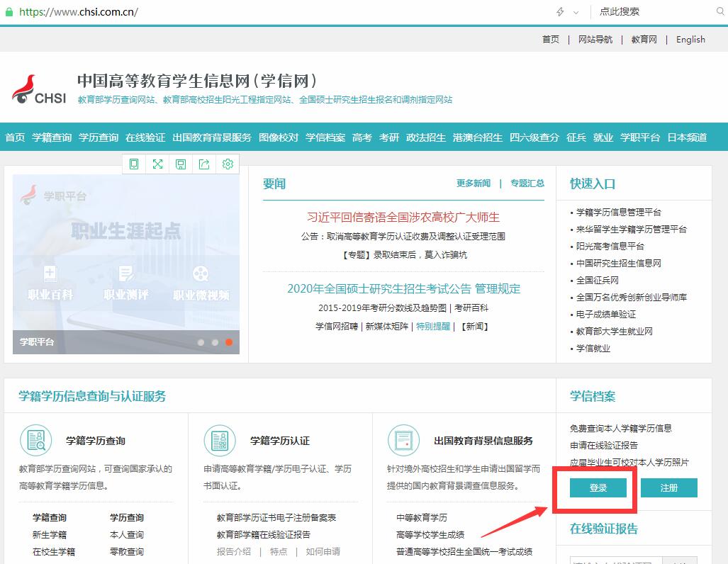
Task: Select the orange active carousel dot
Action: [x=229, y=342]
